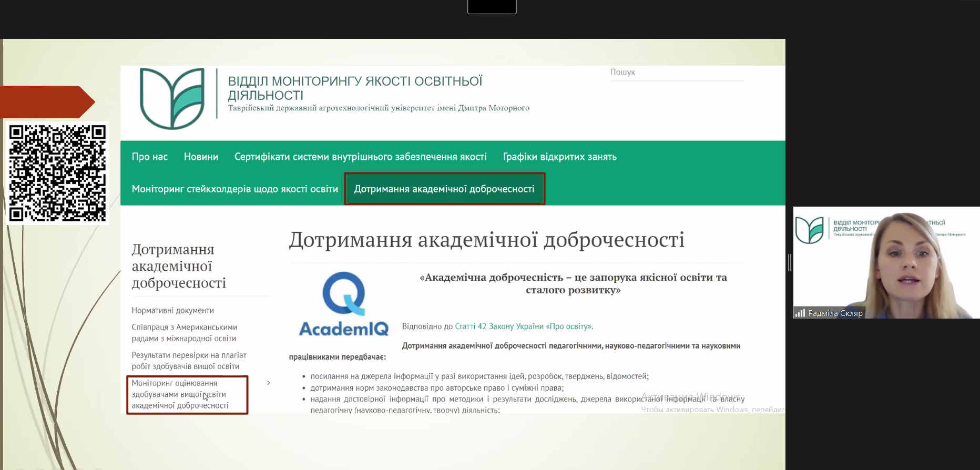980x470 pixels.
Task: Select Радміла Скляр's video tile
Action: pyautogui.click(x=886, y=262)
